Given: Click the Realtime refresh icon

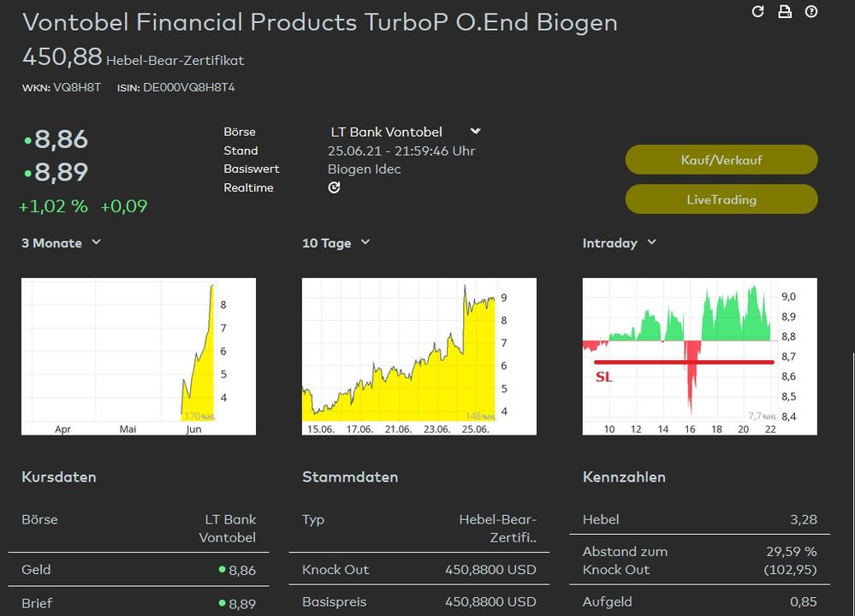Looking at the screenshot, I should click(x=334, y=187).
